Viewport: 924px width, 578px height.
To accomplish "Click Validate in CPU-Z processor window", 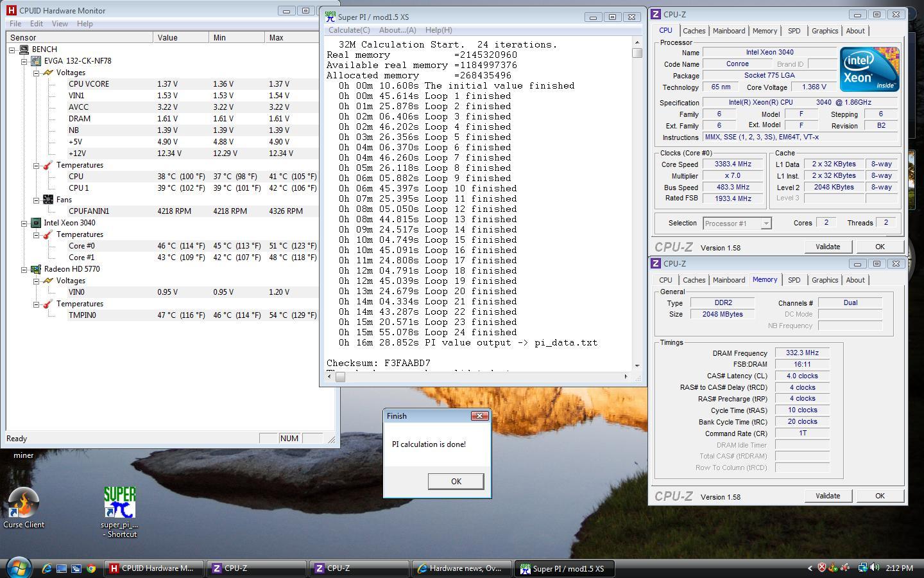I will [x=827, y=247].
